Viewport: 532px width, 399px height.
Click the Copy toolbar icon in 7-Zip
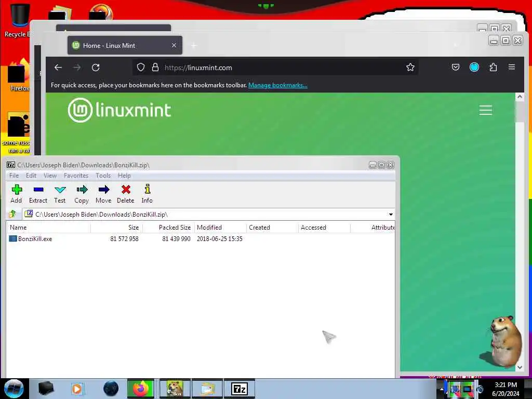(82, 194)
